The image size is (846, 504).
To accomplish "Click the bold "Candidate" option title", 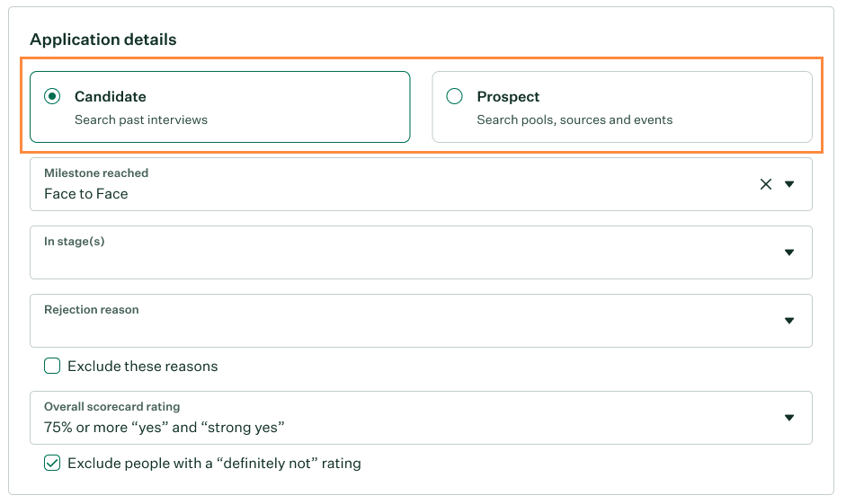I will coord(111,96).
